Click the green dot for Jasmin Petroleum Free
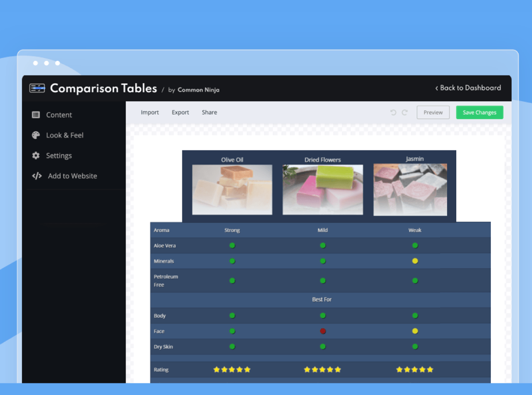Viewport: 532px width, 395px height. tap(415, 280)
